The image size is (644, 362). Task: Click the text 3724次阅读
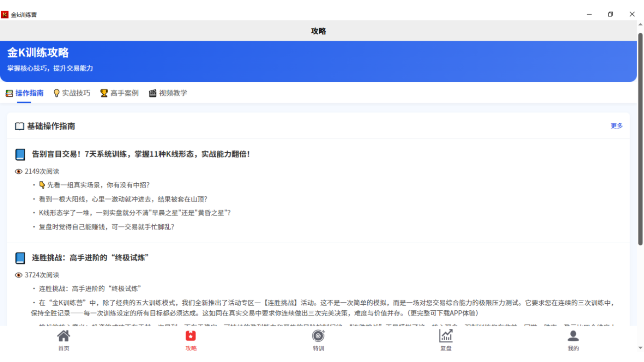42,275
